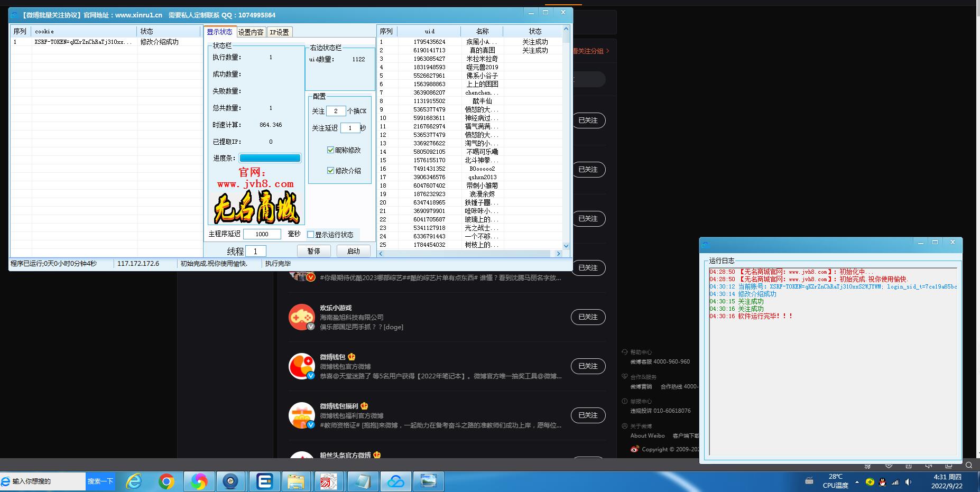Click the help center icon beside 帮助中心
The image size is (980, 492).
click(x=624, y=352)
